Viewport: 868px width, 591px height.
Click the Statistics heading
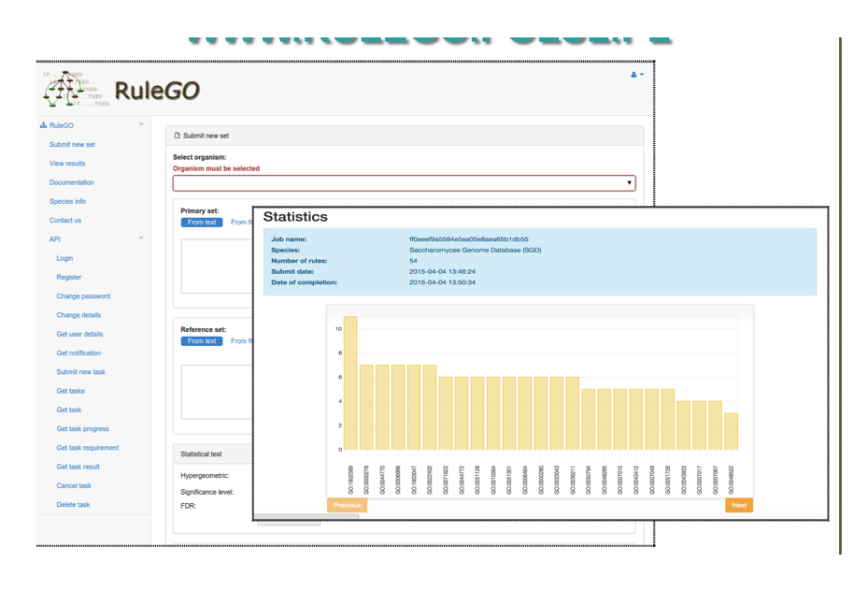(x=295, y=217)
